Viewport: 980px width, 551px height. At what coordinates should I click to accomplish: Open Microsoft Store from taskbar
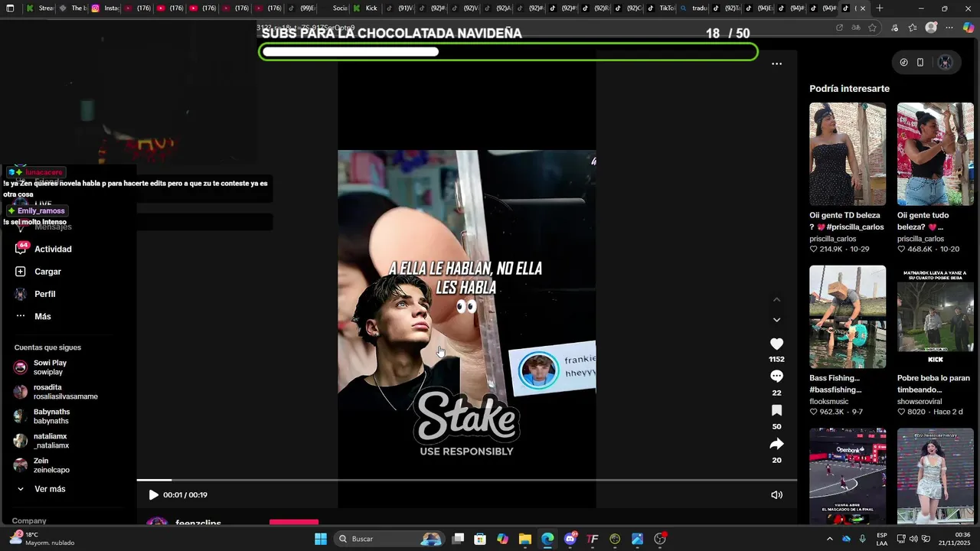point(480,539)
